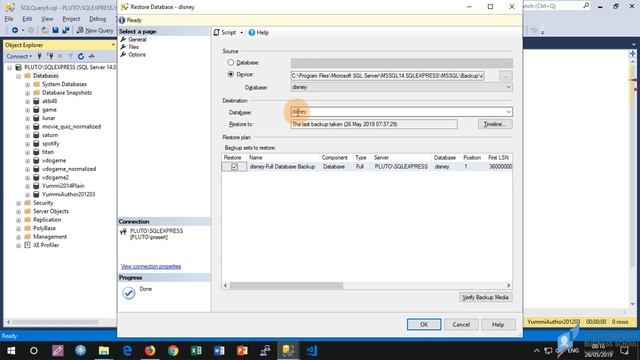Click the backup sets horizontal scrollbar thumb
This screenshot has height=360, width=640.
(286, 286)
